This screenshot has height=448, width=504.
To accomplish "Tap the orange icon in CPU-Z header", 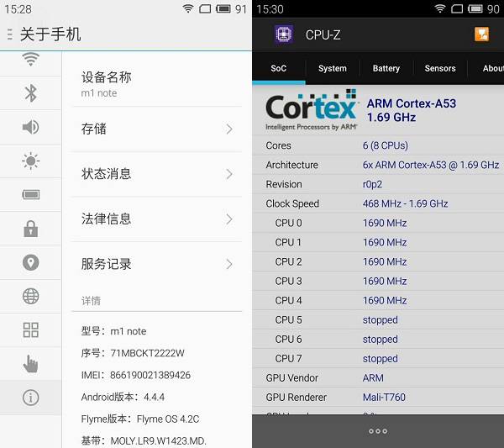I will [x=481, y=34].
